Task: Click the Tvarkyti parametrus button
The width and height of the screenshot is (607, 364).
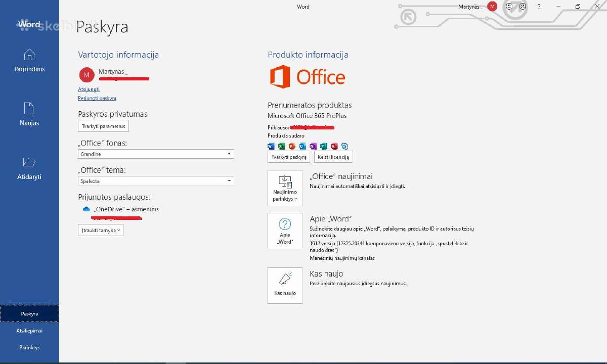Action: pos(104,126)
